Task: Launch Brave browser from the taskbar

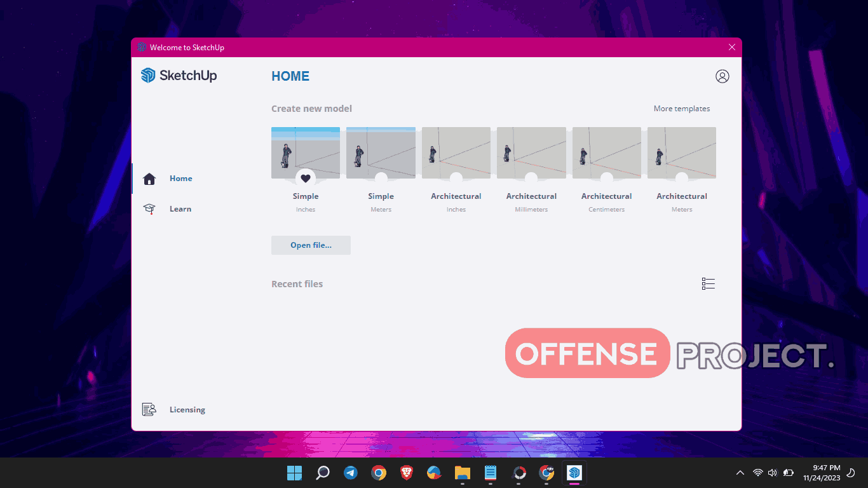Action: point(407,473)
